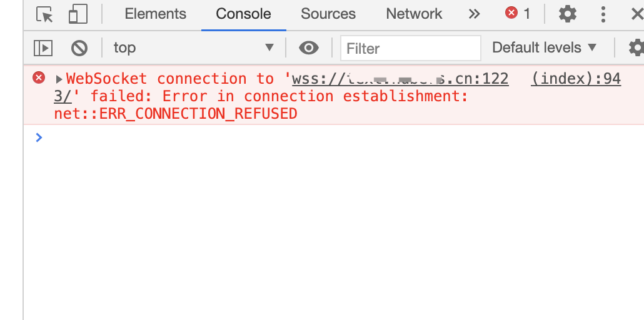The width and height of the screenshot is (644, 320).
Task: Open the Sources tab
Action: pos(328,14)
